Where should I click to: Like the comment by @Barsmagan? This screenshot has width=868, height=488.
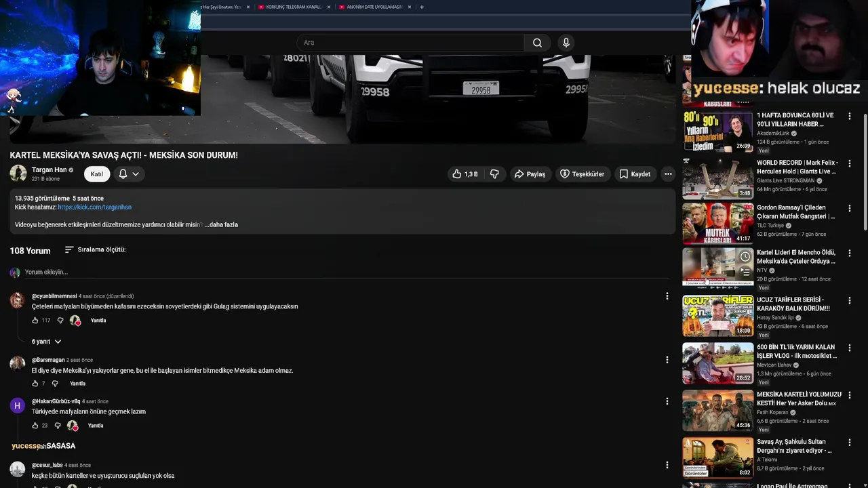[35, 384]
